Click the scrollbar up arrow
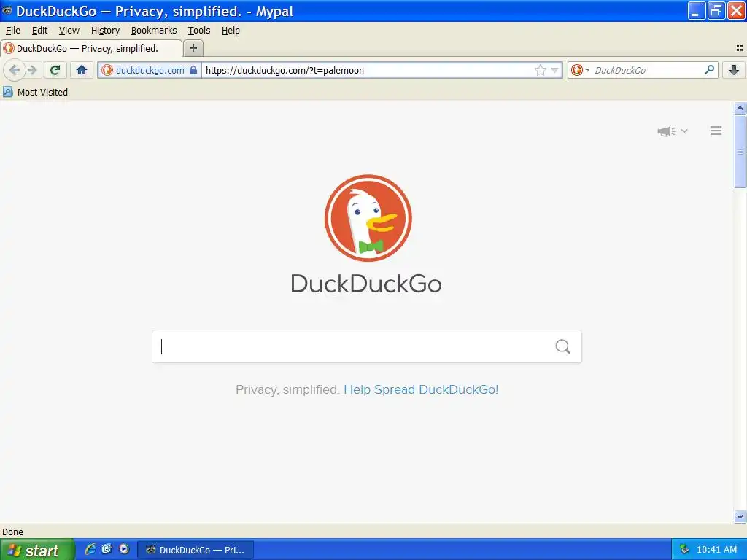Viewport: 747px width, 560px height. tap(740, 109)
